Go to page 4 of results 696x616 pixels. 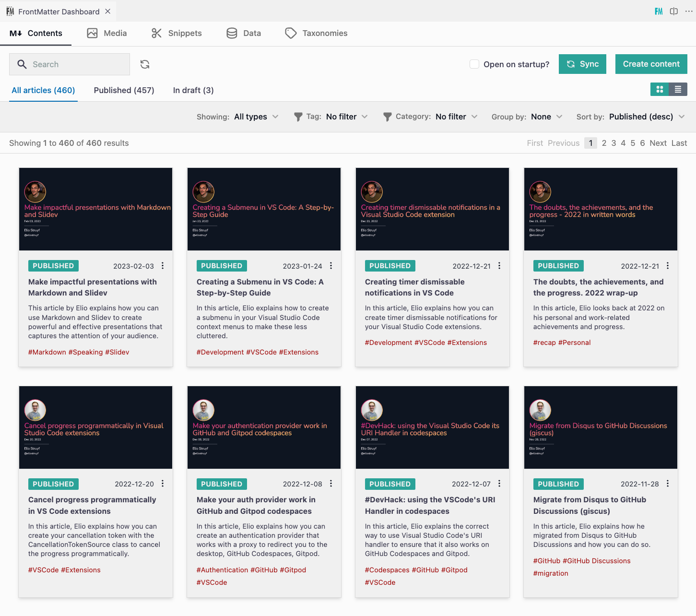point(623,143)
